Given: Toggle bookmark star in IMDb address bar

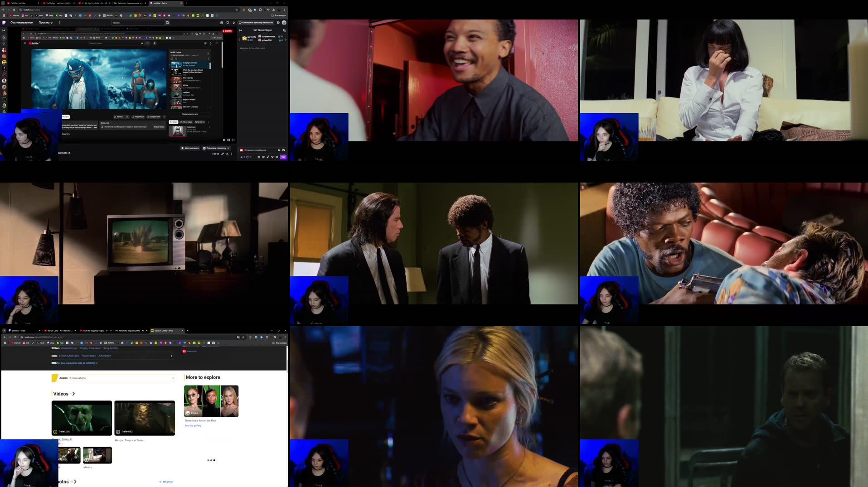Looking at the screenshot, I should pyautogui.click(x=243, y=337).
